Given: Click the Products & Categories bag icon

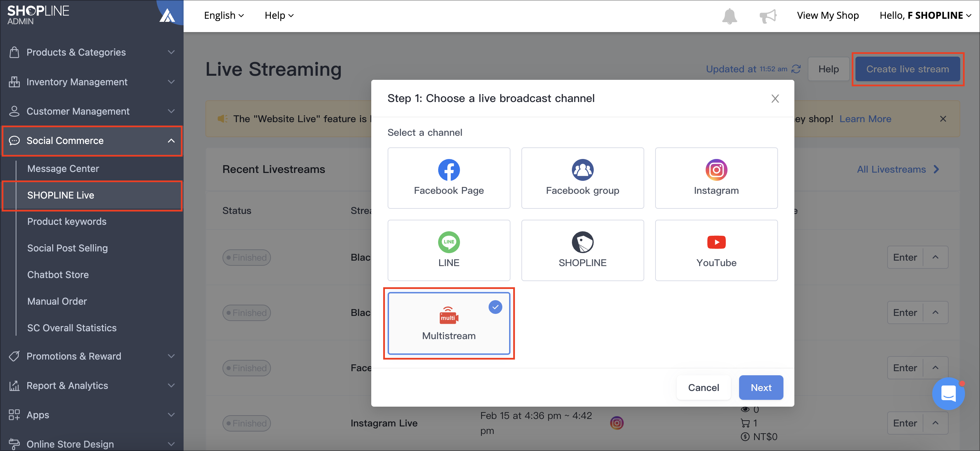Looking at the screenshot, I should click(x=14, y=52).
